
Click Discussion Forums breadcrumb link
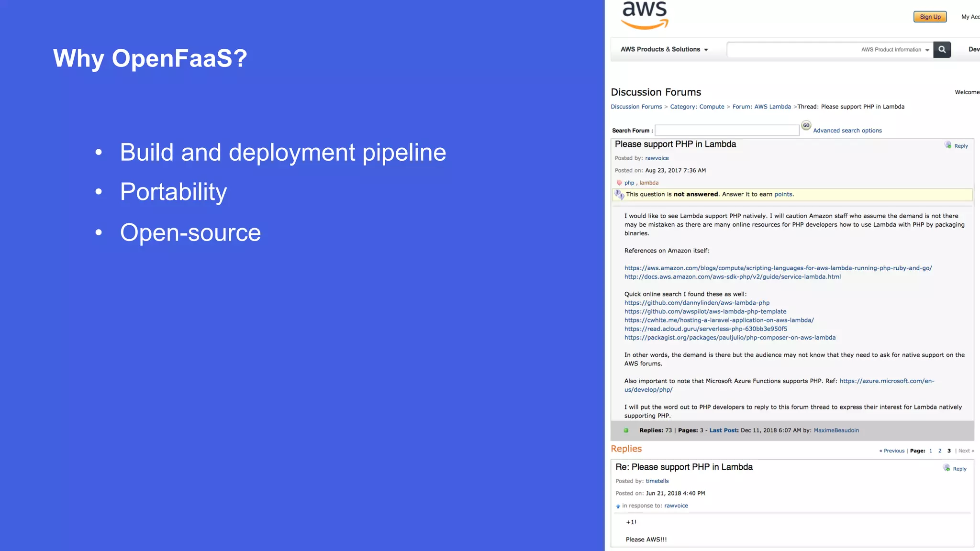[636, 107]
